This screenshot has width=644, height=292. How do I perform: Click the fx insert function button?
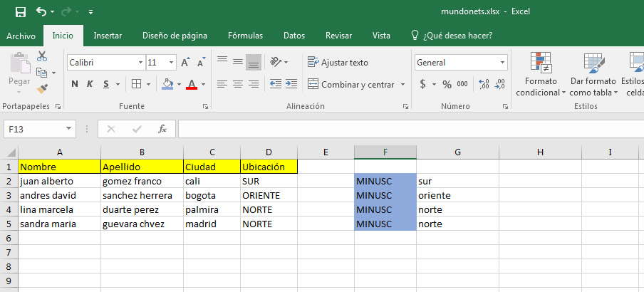point(162,129)
